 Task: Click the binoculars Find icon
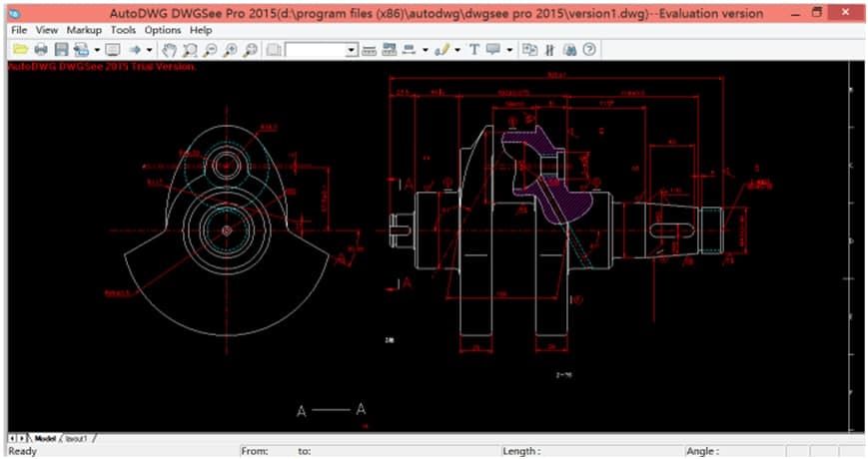pyautogui.click(x=569, y=49)
